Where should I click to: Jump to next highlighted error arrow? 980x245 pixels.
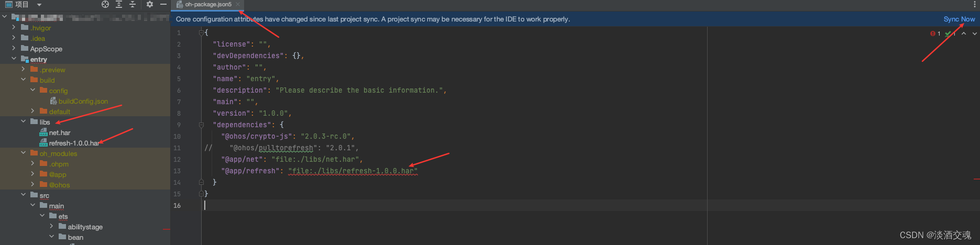[x=975, y=34]
